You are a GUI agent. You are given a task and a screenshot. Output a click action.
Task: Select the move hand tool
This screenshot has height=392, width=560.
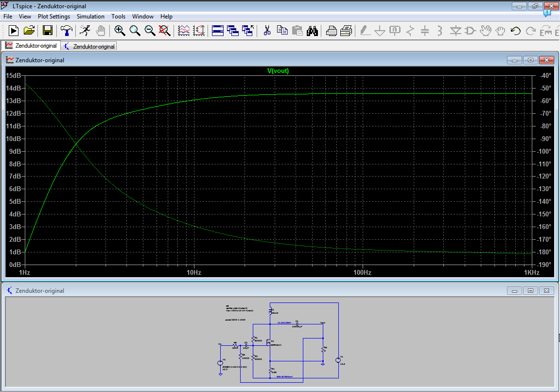(x=485, y=31)
